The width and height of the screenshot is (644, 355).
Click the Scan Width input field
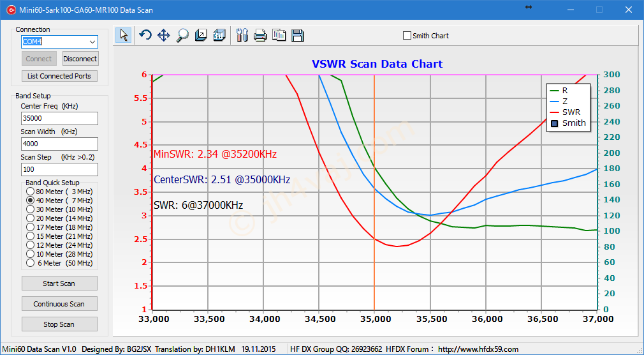click(x=59, y=144)
